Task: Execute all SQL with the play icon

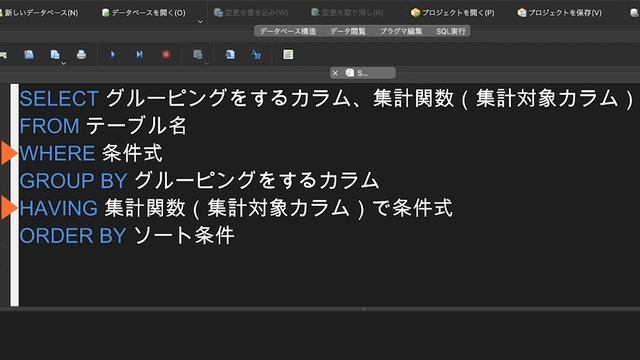Action: click(x=113, y=54)
